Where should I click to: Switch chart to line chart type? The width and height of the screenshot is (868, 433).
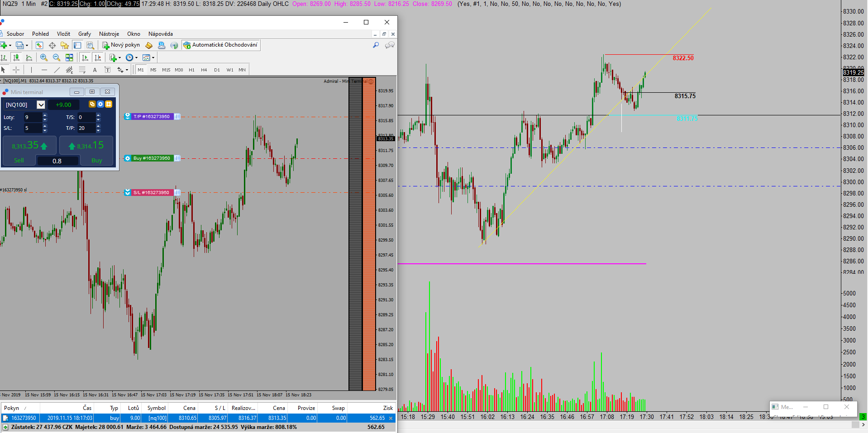[29, 57]
